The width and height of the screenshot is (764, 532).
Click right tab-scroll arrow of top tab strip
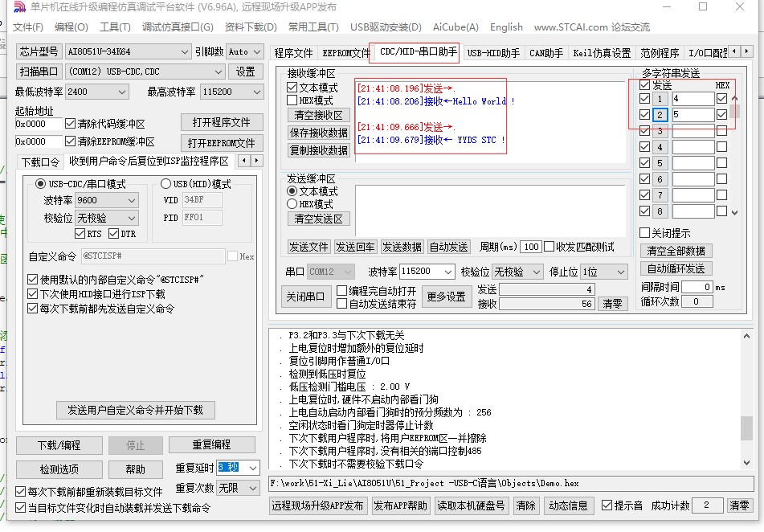click(x=746, y=51)
